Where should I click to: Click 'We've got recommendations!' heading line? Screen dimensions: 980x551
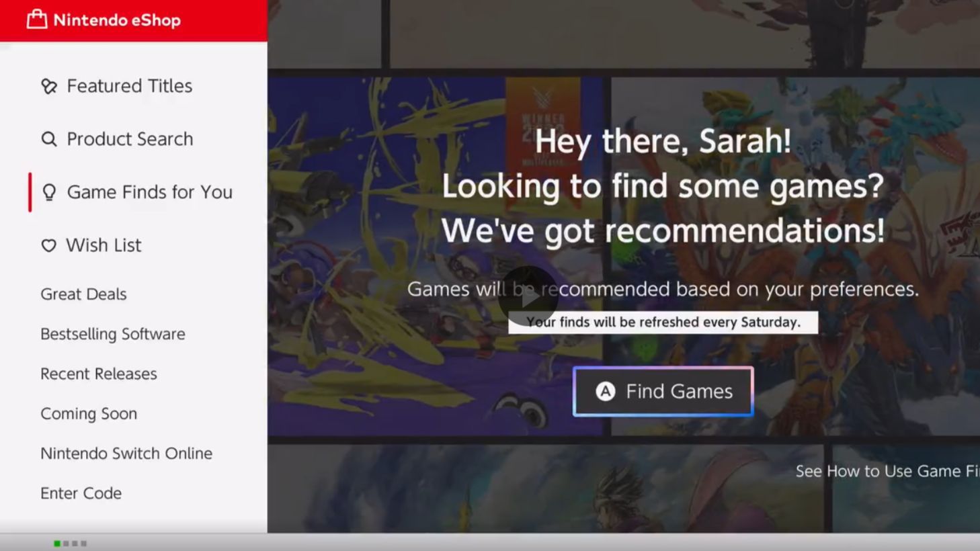663,231
